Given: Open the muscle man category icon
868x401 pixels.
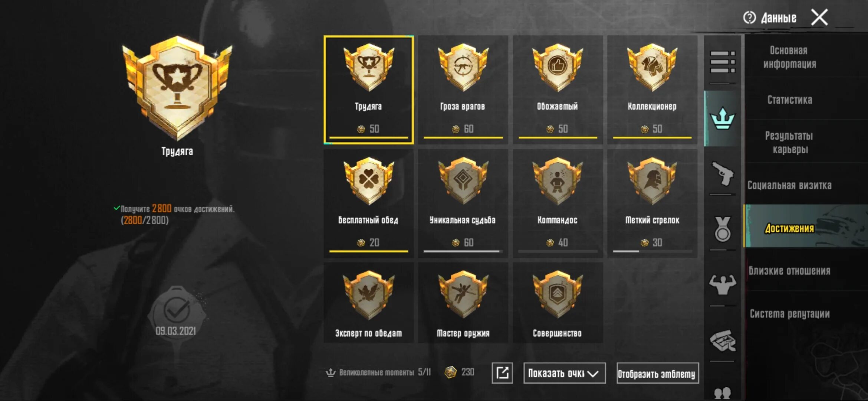Looking at the screenshot, I should [x=722, y=284].
